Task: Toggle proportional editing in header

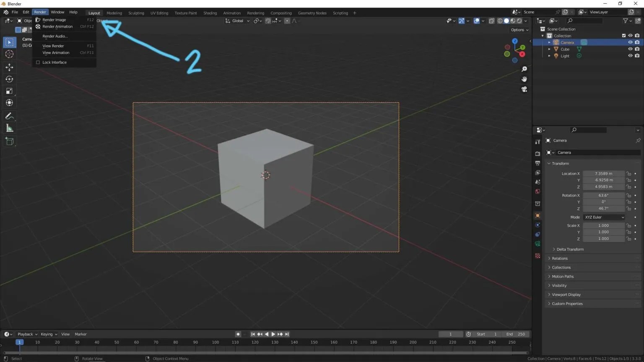Action: [x=287, y=21]
